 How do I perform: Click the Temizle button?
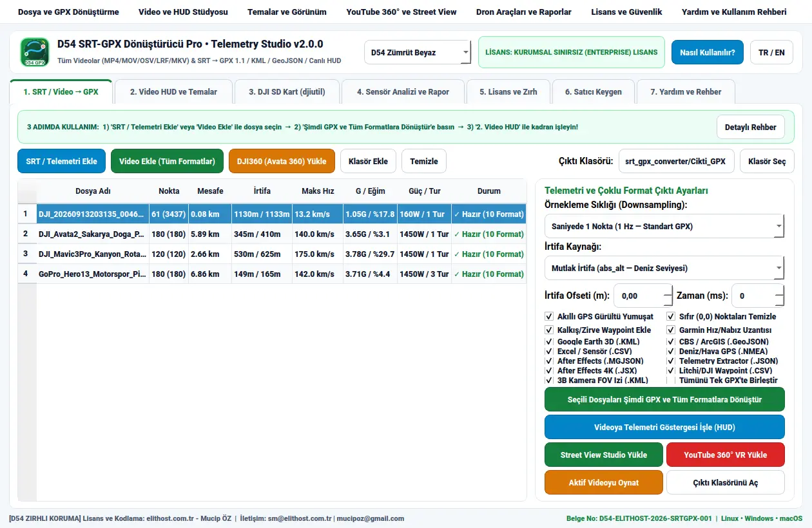pyautogui.click(x=424, y=161)
